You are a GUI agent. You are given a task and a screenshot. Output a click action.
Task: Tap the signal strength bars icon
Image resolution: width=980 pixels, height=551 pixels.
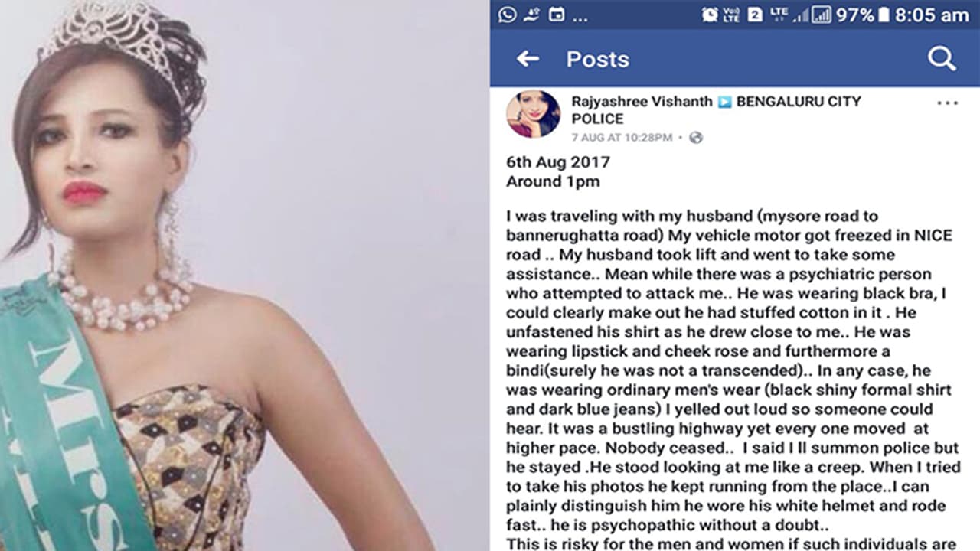point(822,15)
